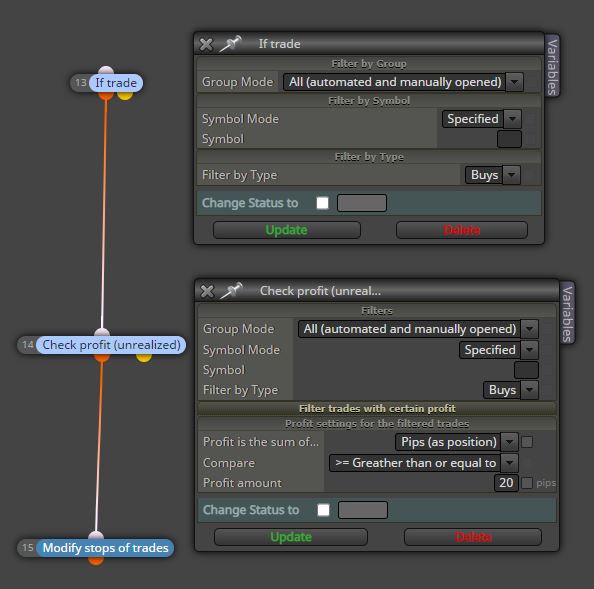Tick Change Status checkbox in Check profit
The height and width of the screenshot is (589, 594).
(324, 510)
